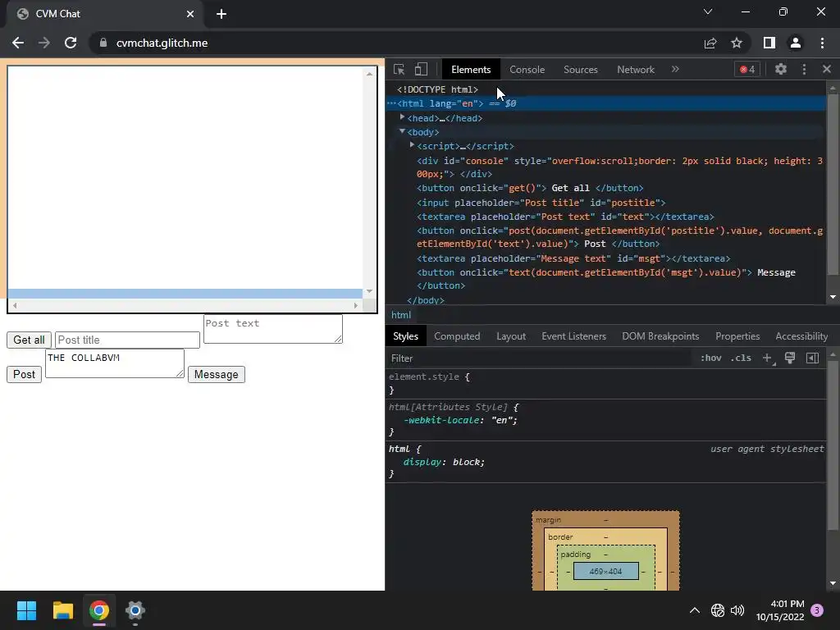
Task: Toggle the :hov element state panel
Action: tap(711, 358)
